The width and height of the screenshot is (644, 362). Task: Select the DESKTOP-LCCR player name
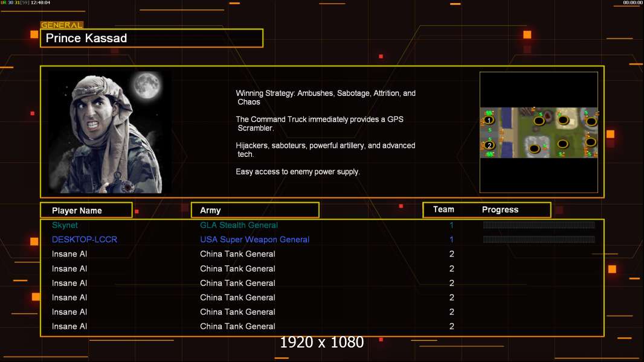[85, 240]
